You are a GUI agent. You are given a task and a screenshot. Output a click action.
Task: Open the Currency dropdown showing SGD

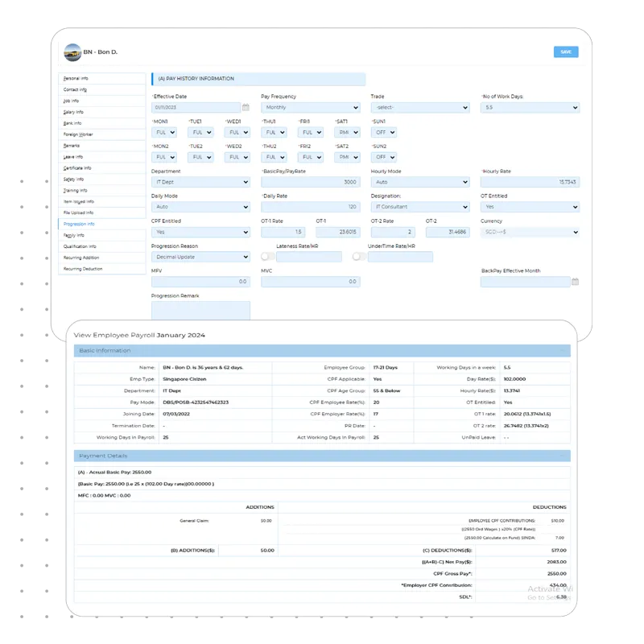(531, 231)
